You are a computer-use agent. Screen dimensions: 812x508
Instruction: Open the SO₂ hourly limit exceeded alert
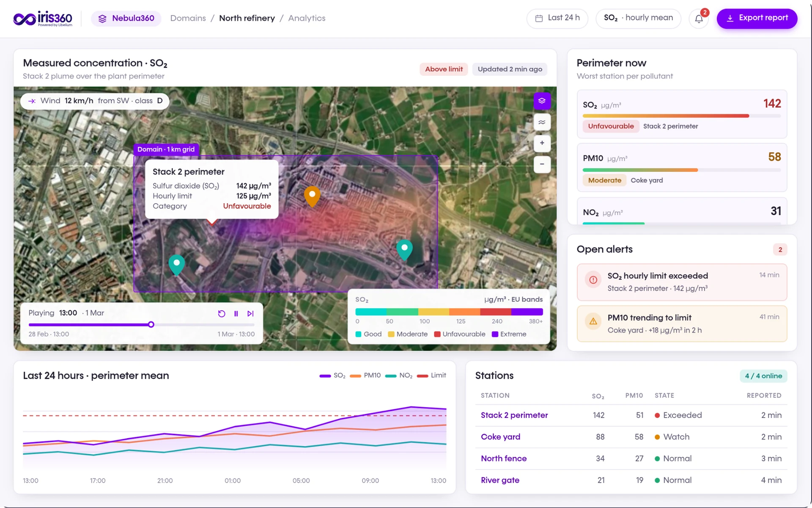682,282
